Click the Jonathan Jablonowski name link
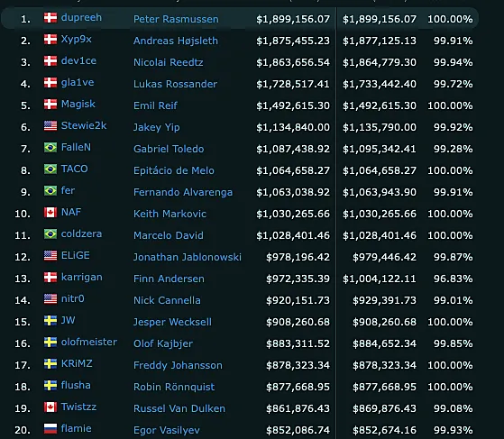 (188, 257)
